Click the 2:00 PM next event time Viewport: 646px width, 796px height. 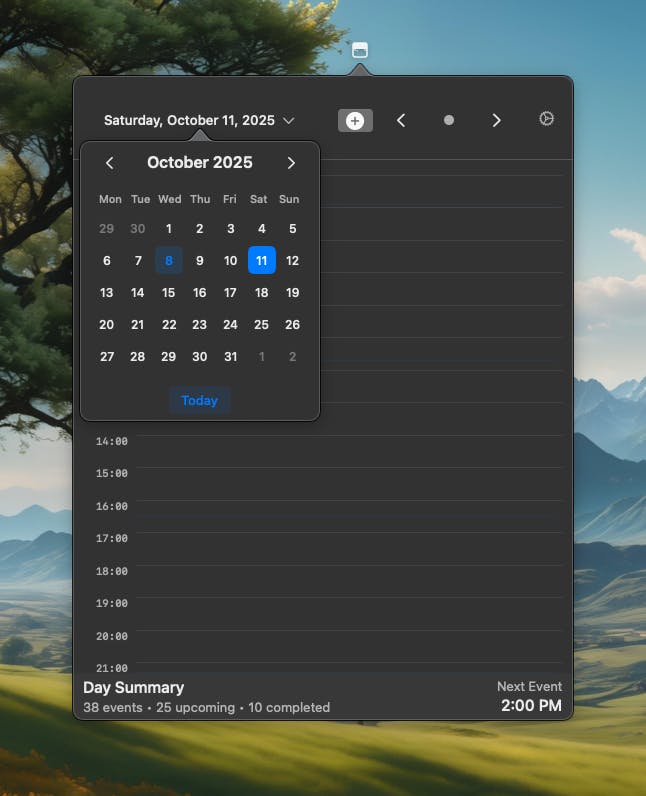pyautogui.click(x=531, y=706)
